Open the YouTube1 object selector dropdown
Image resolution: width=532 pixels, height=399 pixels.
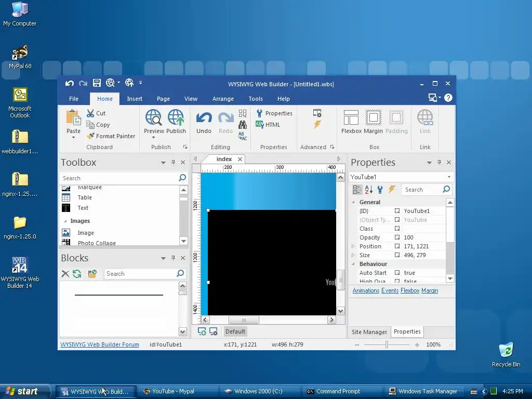click(449, 177)
